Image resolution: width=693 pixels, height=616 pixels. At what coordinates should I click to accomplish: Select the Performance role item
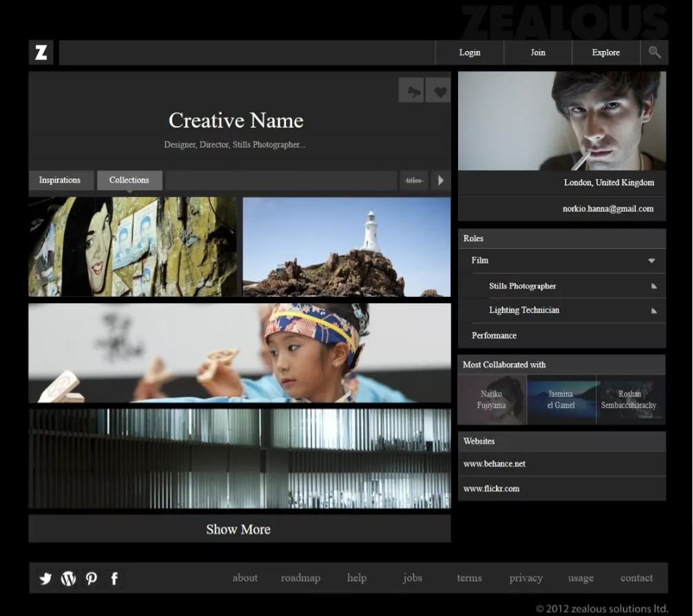click(x=494, y=336)
